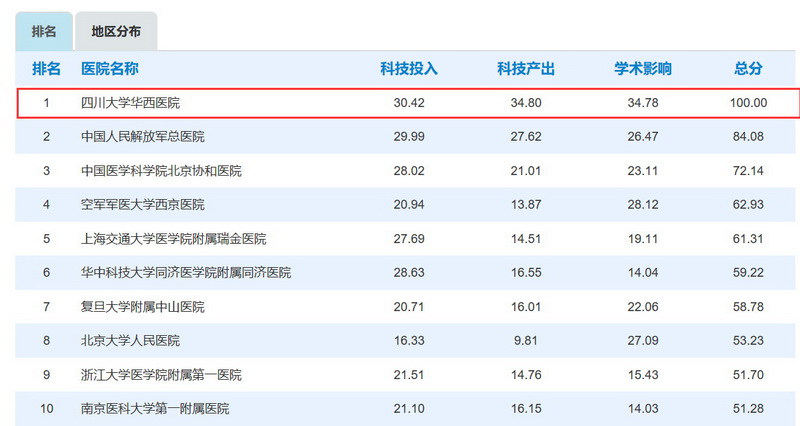
Task: Click 科技产出 value 34.80
Action: click(x=526, y=103)
